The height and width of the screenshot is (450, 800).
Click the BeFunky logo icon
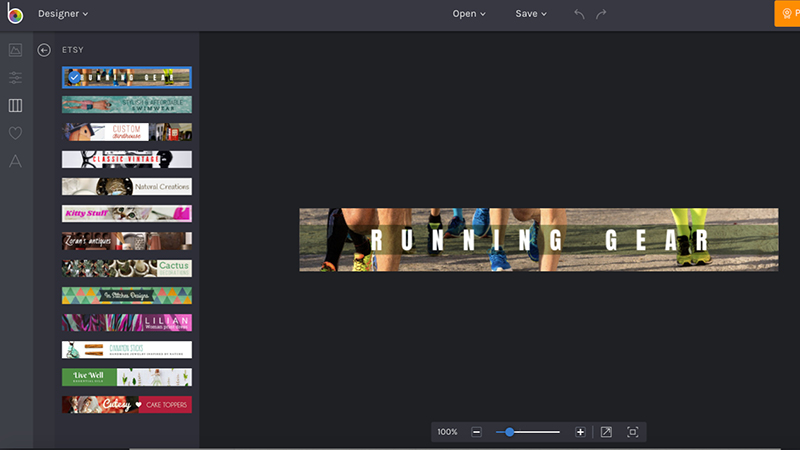pyautogui.click(x=15, y=13)
